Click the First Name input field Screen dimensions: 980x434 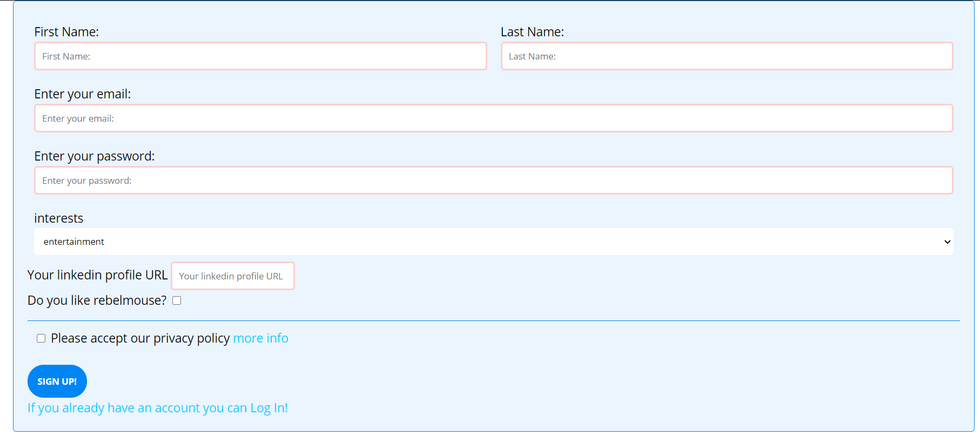(260, 56)
